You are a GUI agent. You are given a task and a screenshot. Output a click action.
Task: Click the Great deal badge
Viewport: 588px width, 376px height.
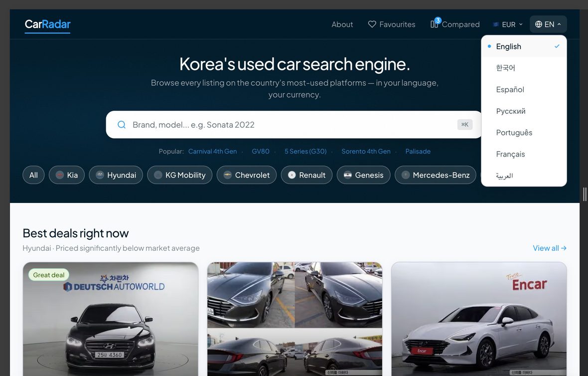tap(49, 275)
